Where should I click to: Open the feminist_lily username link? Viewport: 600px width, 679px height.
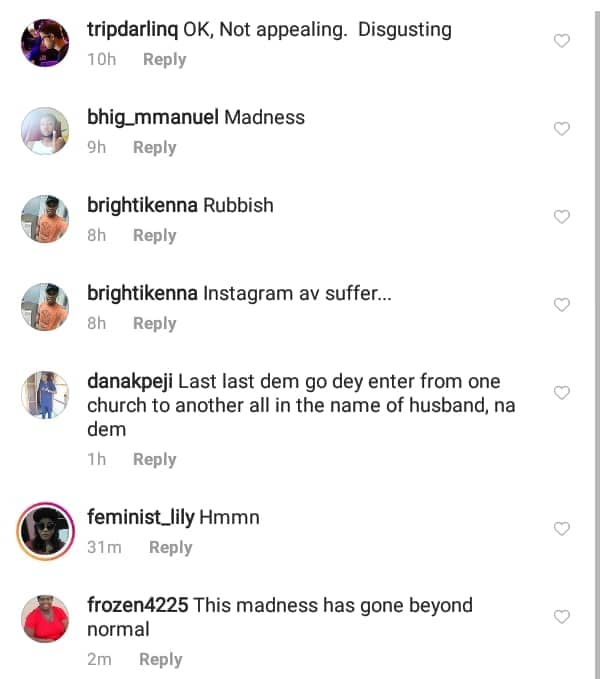(139, 517)
